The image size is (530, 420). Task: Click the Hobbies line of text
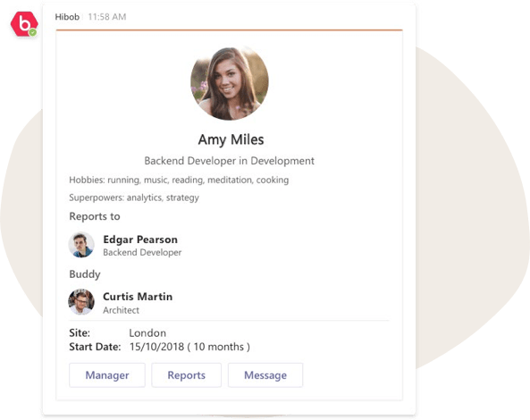coord(179,181)
